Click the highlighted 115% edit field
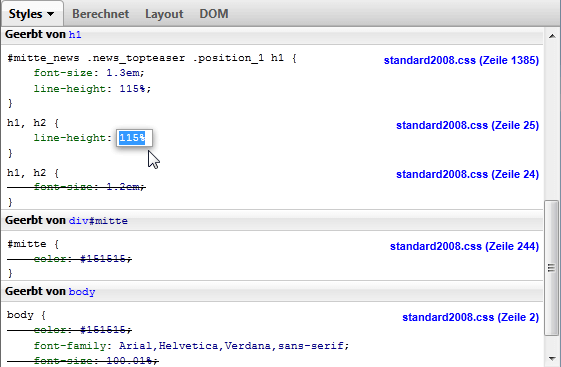This screenshot has height=367, width=561. tap(135, 138)
